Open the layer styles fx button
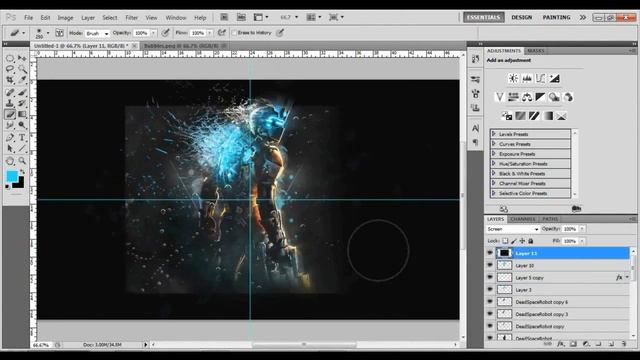This screenshot has width=640, height=360. [x=561, y=344]
